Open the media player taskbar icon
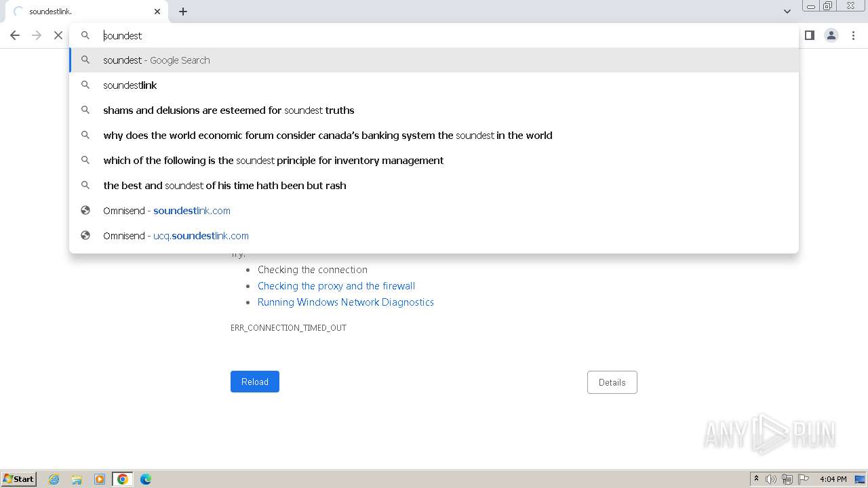The height and width of the screenshot is (488, 868). pos(100,479)
